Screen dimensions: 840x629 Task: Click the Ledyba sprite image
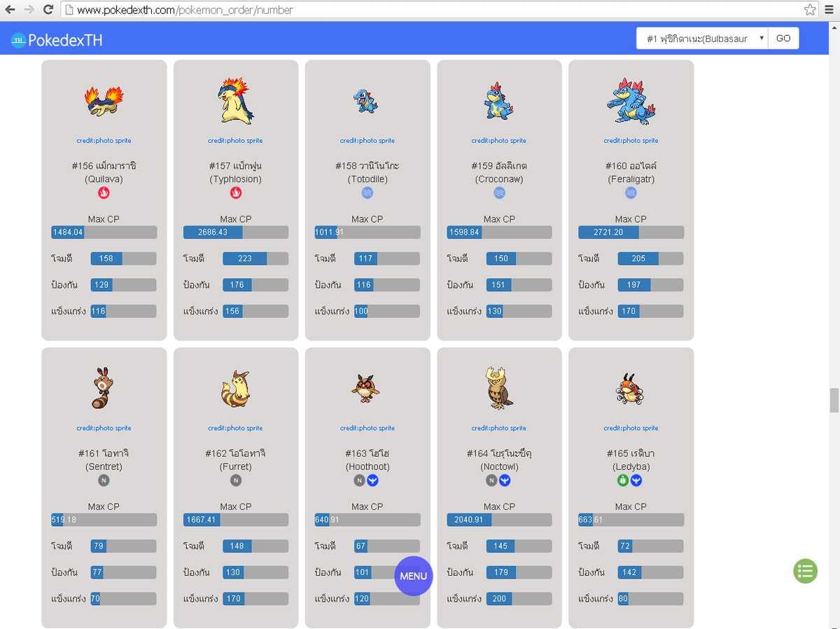pos(629,389)
